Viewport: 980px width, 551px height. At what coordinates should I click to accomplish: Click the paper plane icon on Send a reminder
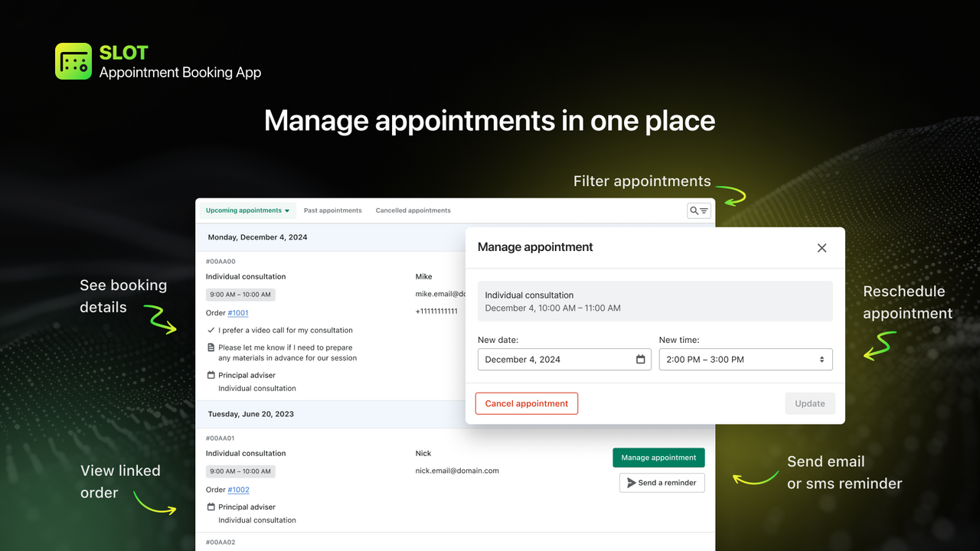pyautogui.click(x=632, y=483)
